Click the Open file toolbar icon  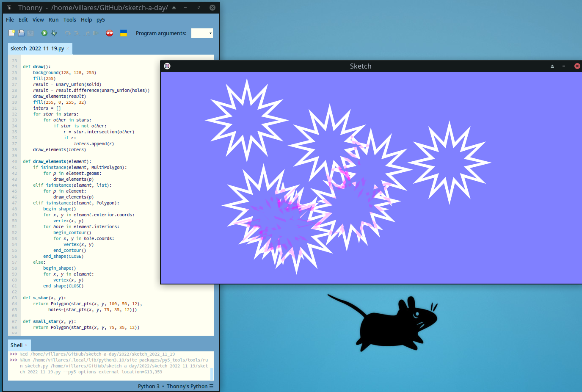point(21,33)
